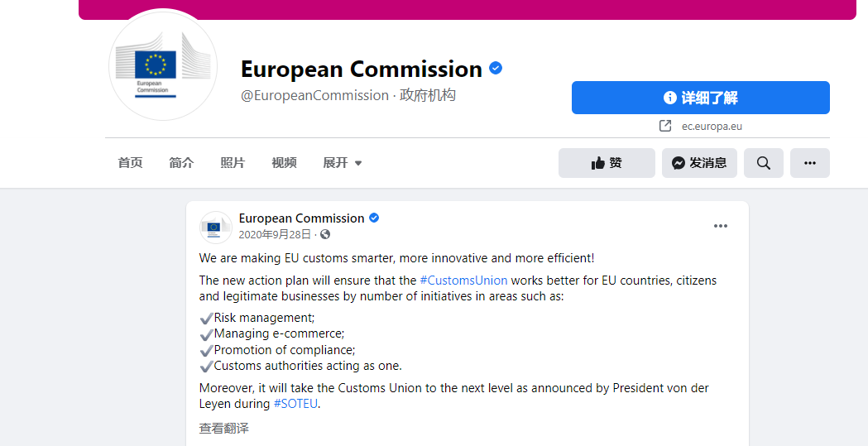Switch to the 简介 tab
Screen dimensions: 868x446
tap(181, 163)
